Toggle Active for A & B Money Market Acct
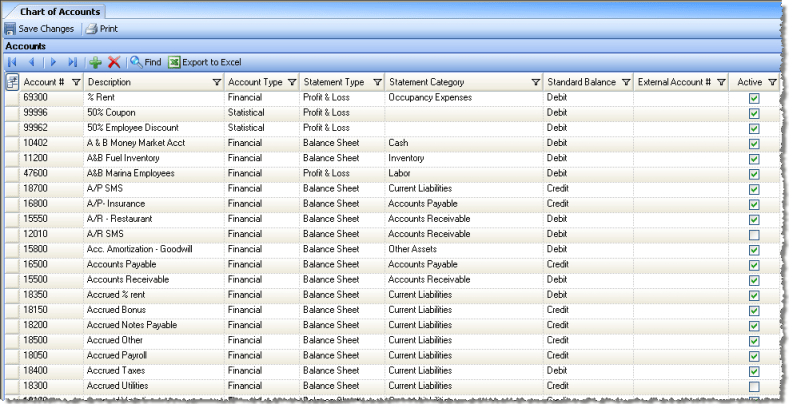Image resolution: width=789 pixels, height=404 pixels. 754,143
